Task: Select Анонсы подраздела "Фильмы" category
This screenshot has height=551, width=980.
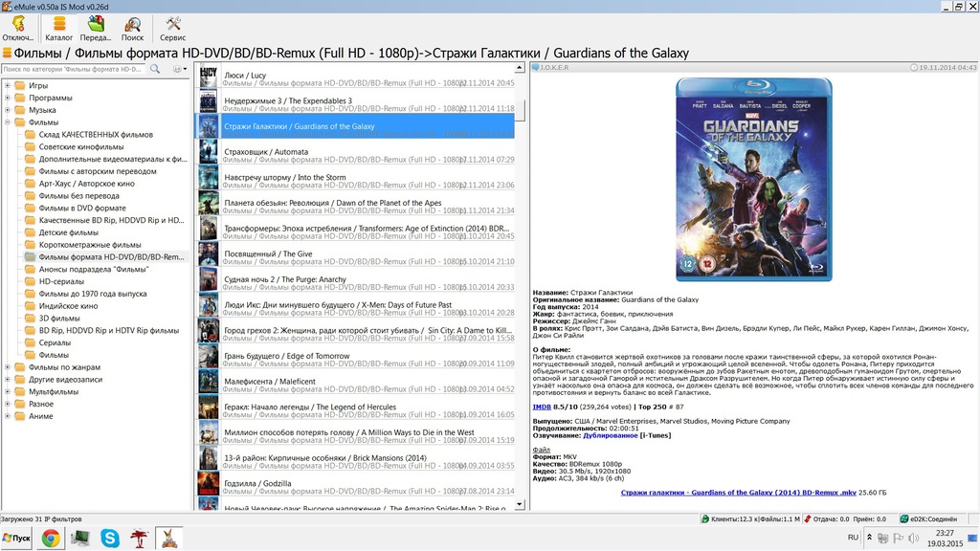Action: (94, 269)
